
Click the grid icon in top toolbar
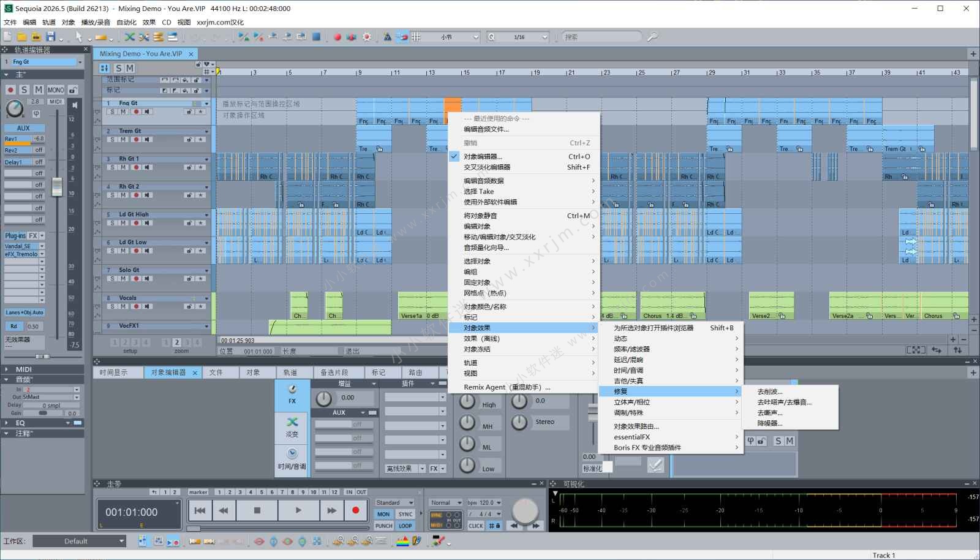tap(417, 37)
